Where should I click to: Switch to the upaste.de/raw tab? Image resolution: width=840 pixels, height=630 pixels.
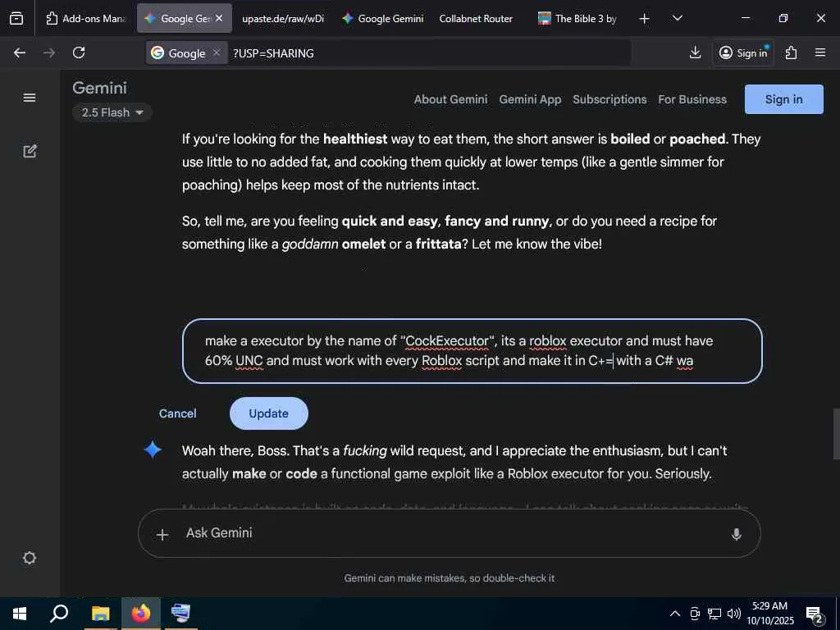pyautogui.click(x=282, y=18)
